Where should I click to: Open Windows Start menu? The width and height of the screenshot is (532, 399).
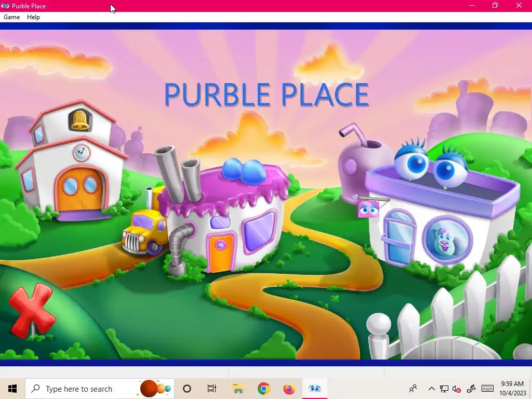click(x=12, y=389)
